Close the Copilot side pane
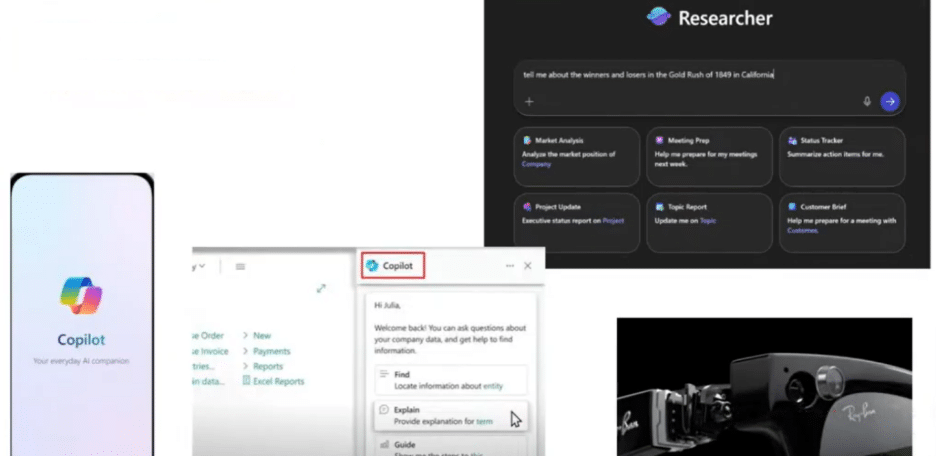 tap(528, 266)
